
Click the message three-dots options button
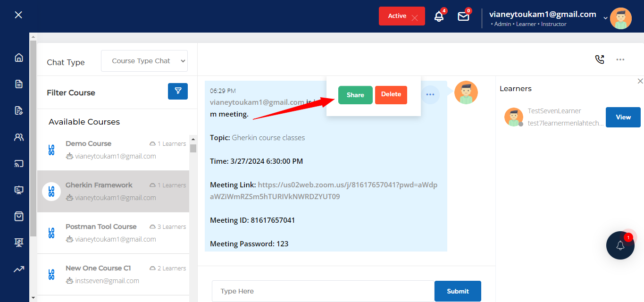430,94
